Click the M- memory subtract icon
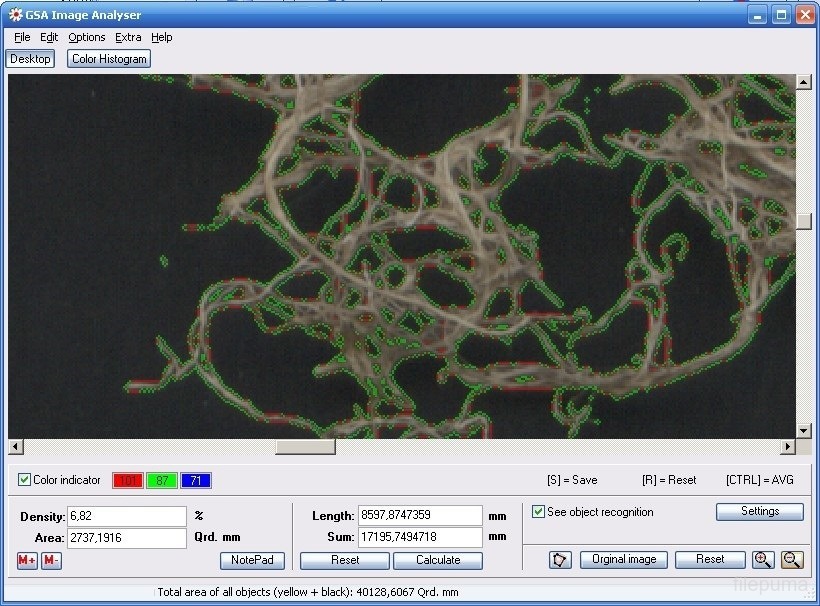 51,560
